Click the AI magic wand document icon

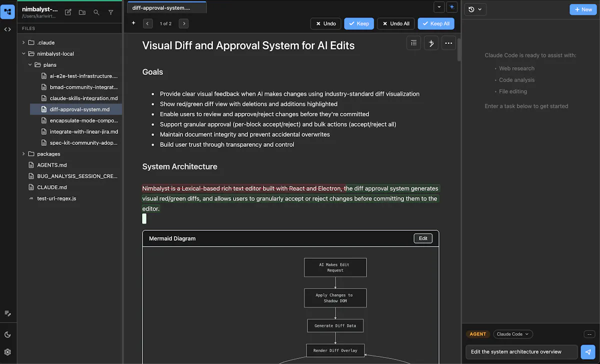(431, 43)
